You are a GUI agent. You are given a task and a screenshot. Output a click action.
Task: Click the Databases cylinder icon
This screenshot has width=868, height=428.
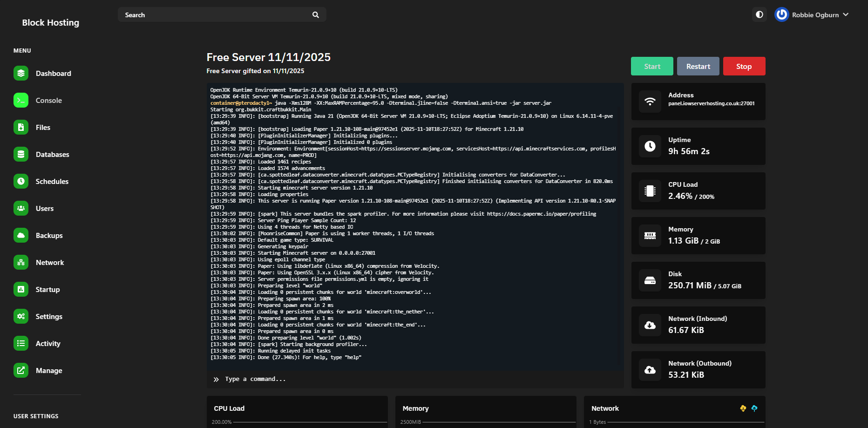[x=21, y=154]
